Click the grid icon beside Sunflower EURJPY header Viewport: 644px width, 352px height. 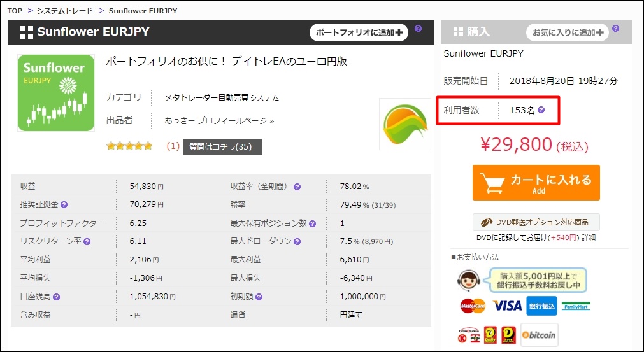click(x=26, y=32)
